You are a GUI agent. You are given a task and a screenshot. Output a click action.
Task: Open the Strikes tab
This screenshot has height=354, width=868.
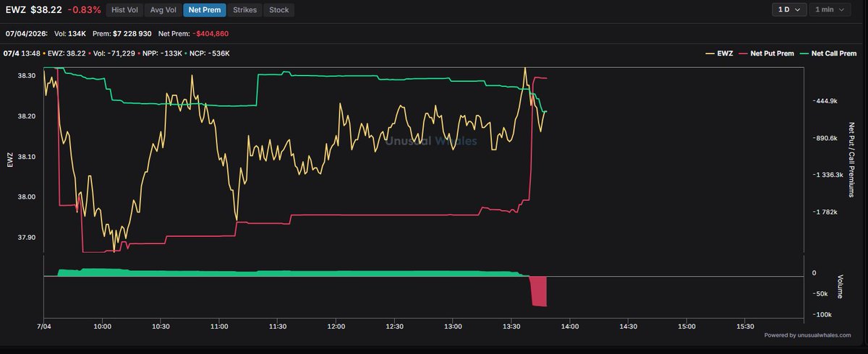point(244,10)
